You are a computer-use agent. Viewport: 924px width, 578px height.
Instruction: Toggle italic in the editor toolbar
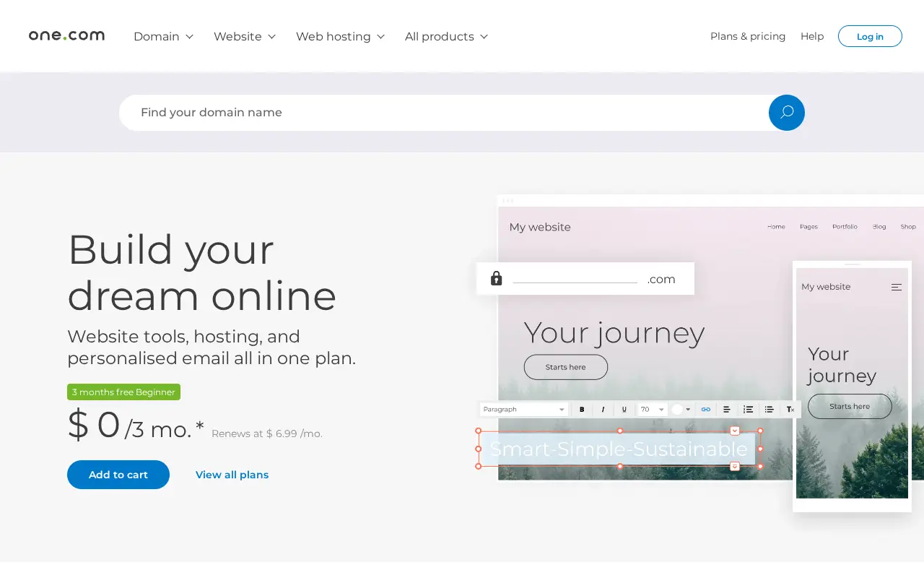tap(603, 410)
